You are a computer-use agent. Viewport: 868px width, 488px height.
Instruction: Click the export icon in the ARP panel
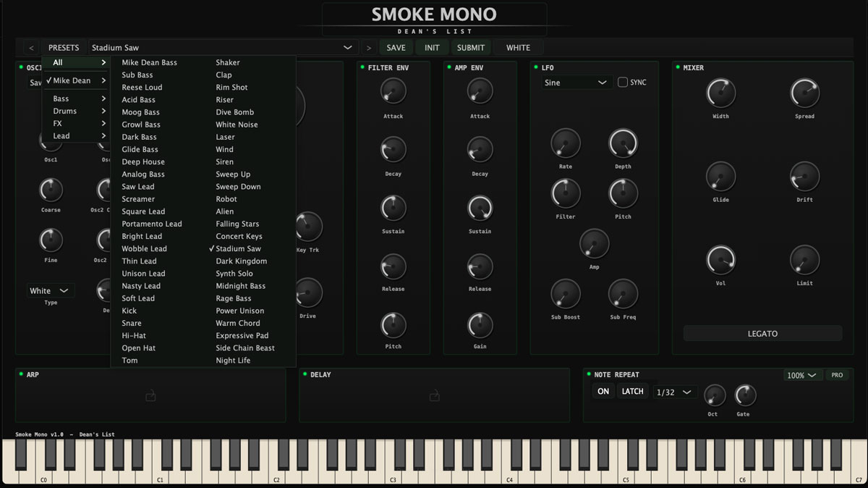(x=150, y=397)
